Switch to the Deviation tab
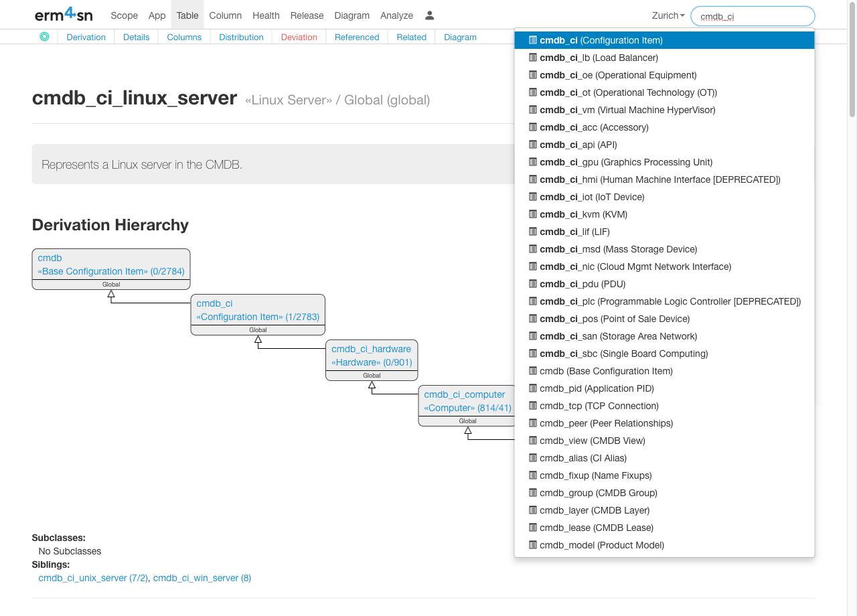Image resolution: width=857 pixels, height=616 pixels. [x=299, y=37]
